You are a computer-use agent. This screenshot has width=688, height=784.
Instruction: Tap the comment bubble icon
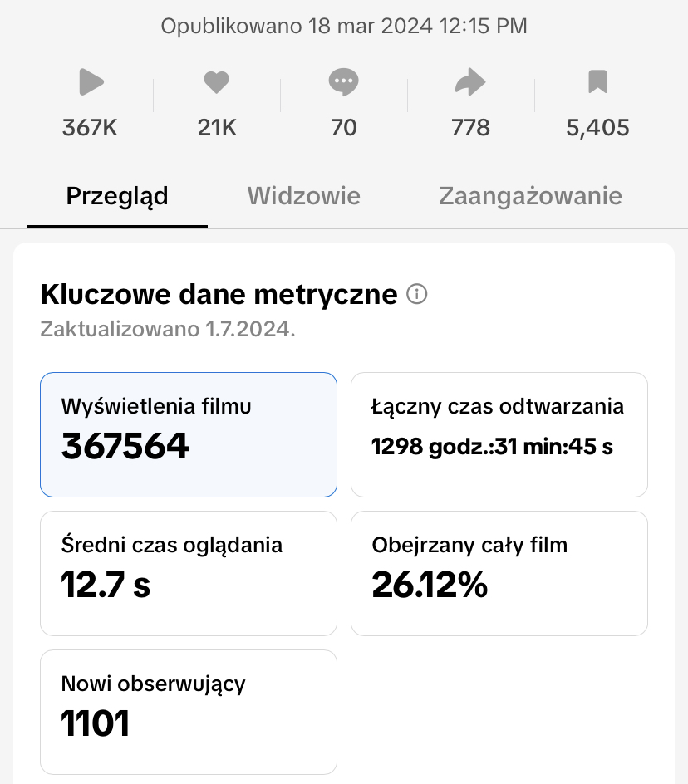343,82
